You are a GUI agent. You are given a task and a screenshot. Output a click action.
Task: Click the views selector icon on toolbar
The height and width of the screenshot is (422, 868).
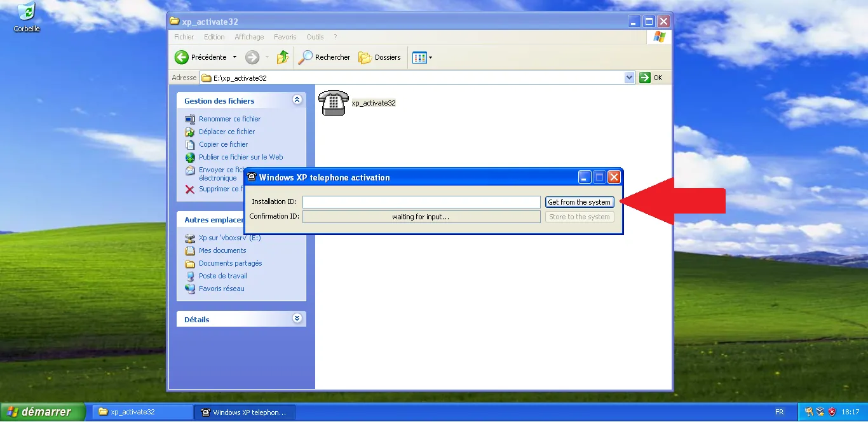click(x=419, y=57)
